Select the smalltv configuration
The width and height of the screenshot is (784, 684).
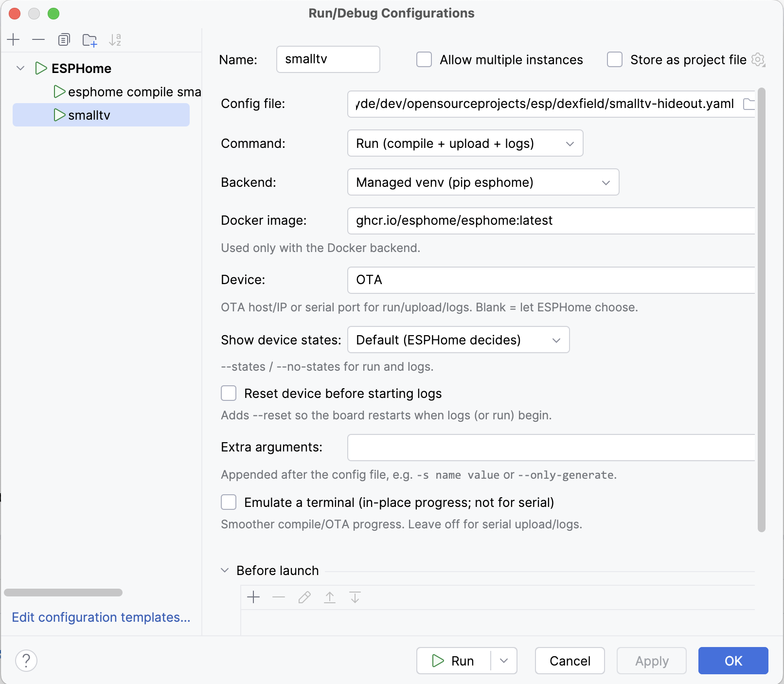pyautogui.click(x=101, y=115)
